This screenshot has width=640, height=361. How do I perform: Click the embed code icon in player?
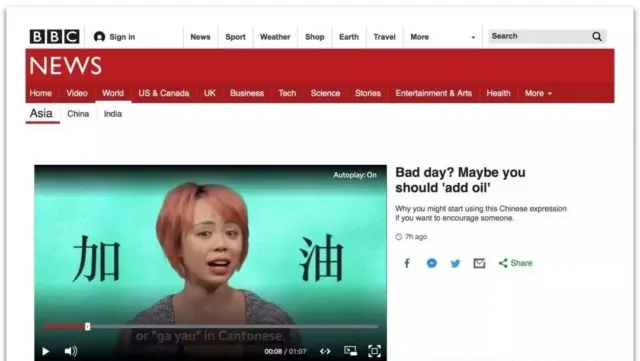click(x=325, y=351)
